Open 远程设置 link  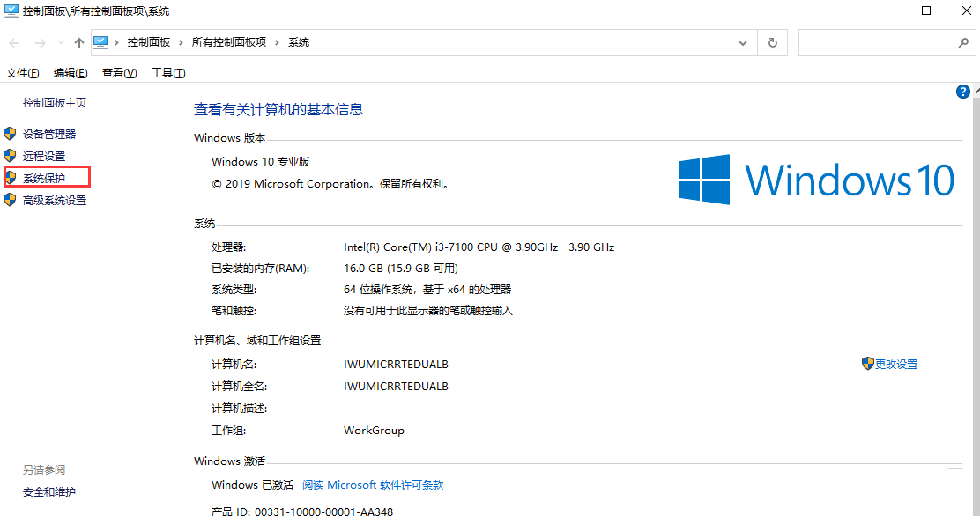(x=44, y=156)
